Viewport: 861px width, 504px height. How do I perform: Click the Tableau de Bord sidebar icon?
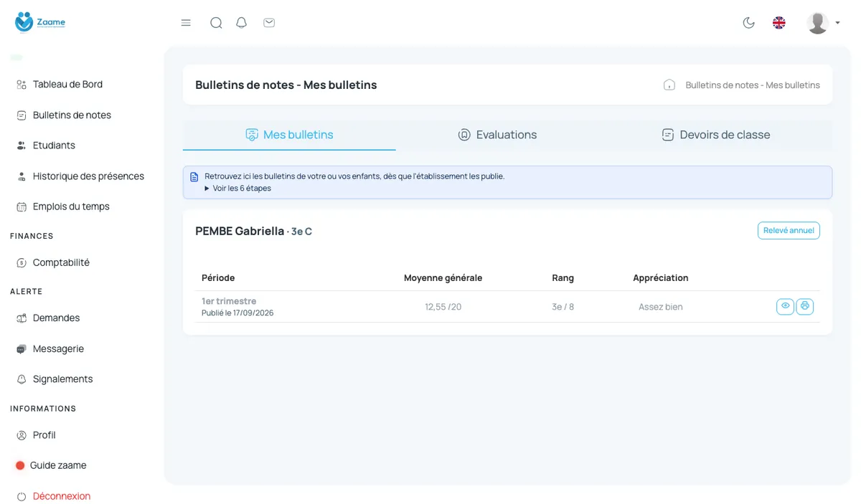click(x=22, y=85)
